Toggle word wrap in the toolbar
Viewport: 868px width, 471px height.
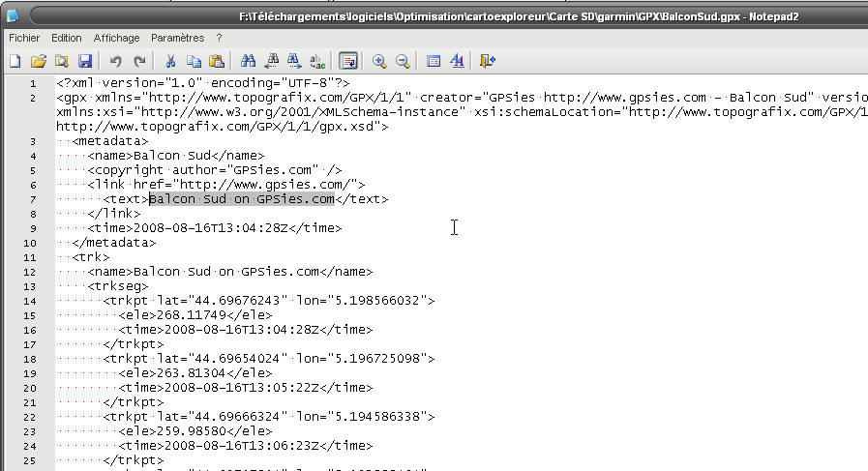(348, 61)
